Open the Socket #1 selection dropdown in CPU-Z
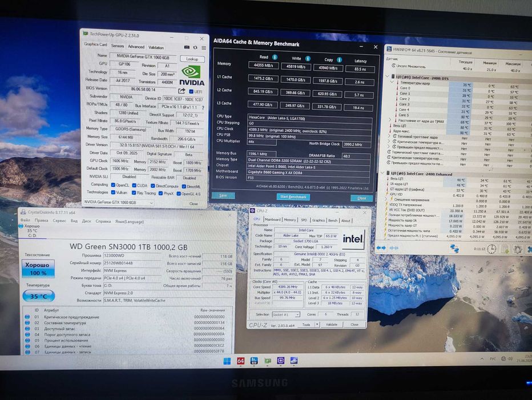Viewport: 532px width, 400px height. point(285,315)
